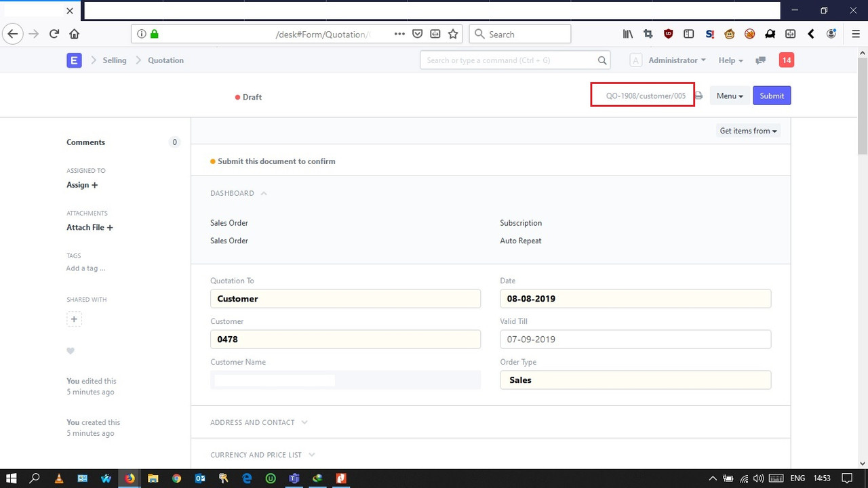
Task: Click the system volume icon
Action: point(759,478)
